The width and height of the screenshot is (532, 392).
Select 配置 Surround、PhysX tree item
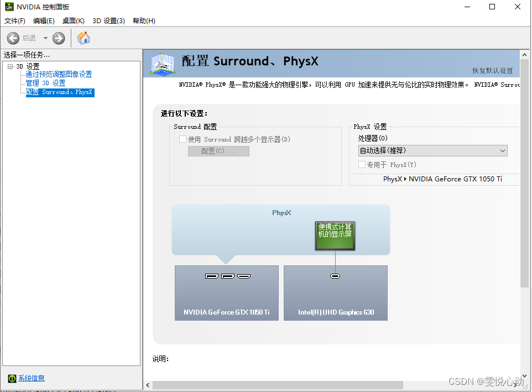point(60,92)
